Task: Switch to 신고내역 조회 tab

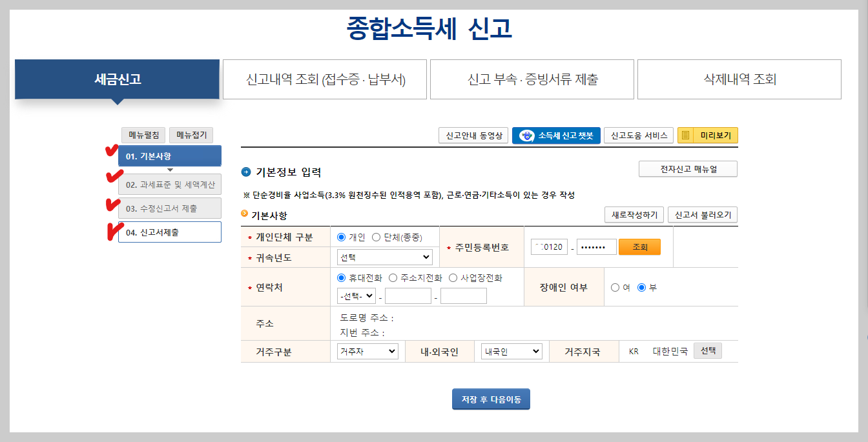Action: [325, 79]
